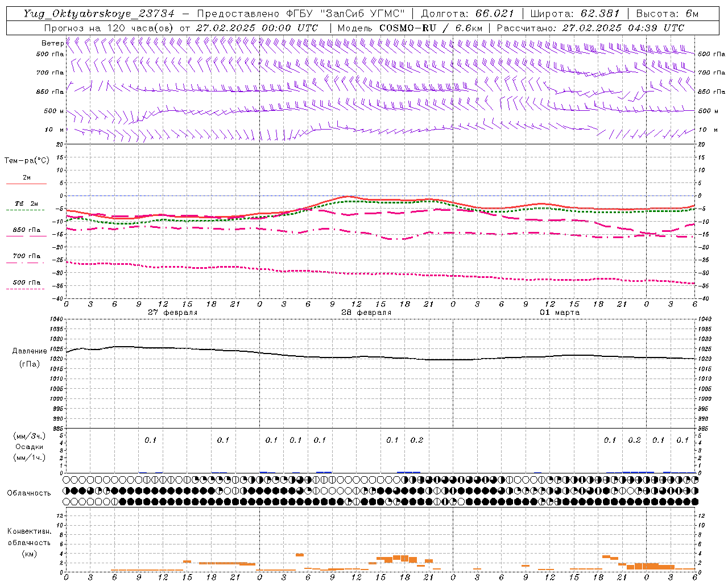
Task: Select the 850 гПа entry in temperature legend
Action: pyautogui.click(x=26, y=230)
